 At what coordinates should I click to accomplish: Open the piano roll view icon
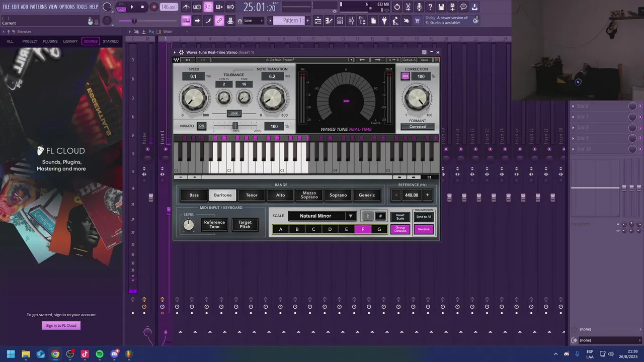point(329,21)
